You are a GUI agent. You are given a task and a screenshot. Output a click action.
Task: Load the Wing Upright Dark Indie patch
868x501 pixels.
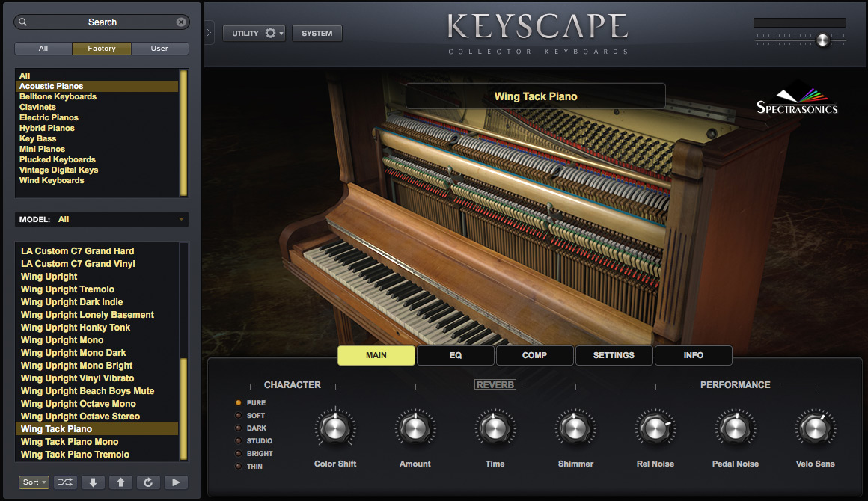click(x=97, y=301)
